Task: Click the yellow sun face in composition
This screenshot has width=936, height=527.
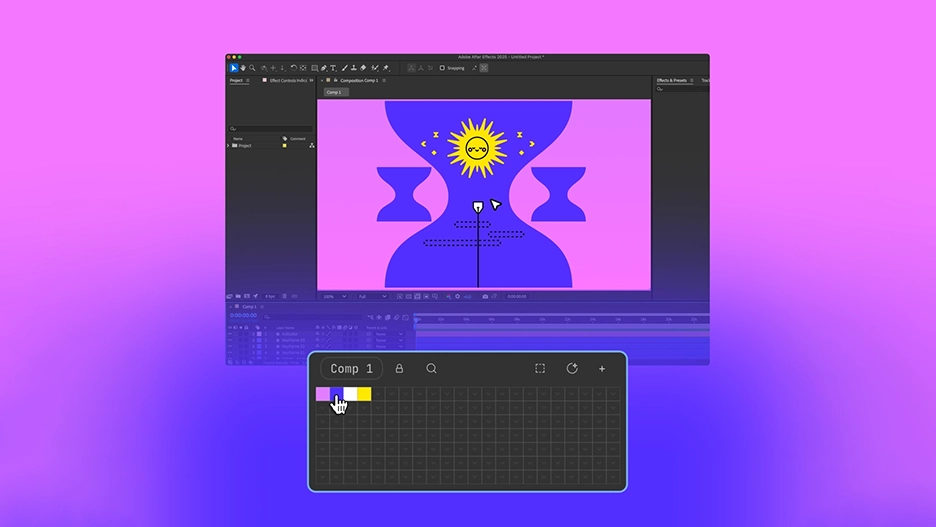Action: [477, 148]
